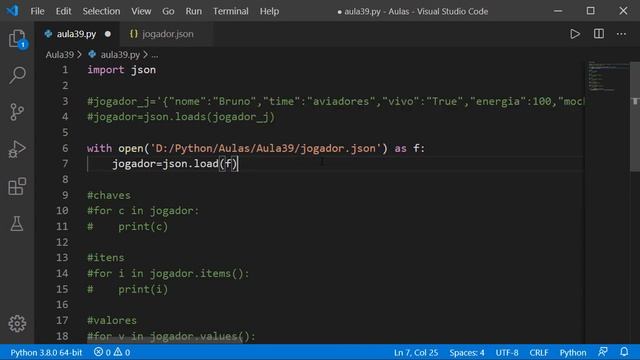640x360 pixels.
Task: Open the Selection menu
Action: [x=101, y=11]
